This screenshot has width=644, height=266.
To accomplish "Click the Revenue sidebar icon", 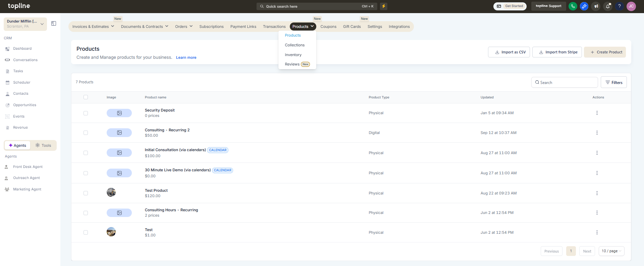I will tap(7, 128).
